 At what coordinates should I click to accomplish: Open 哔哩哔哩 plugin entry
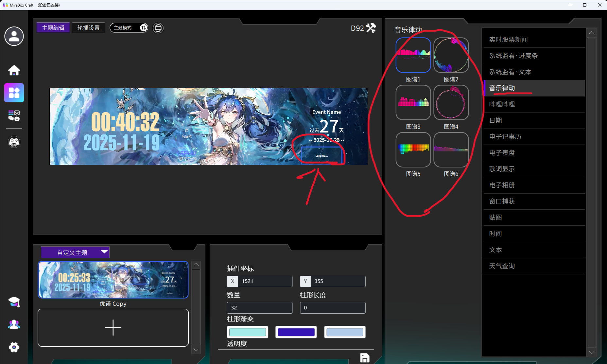pyautogui.click(x=534, y=104)
